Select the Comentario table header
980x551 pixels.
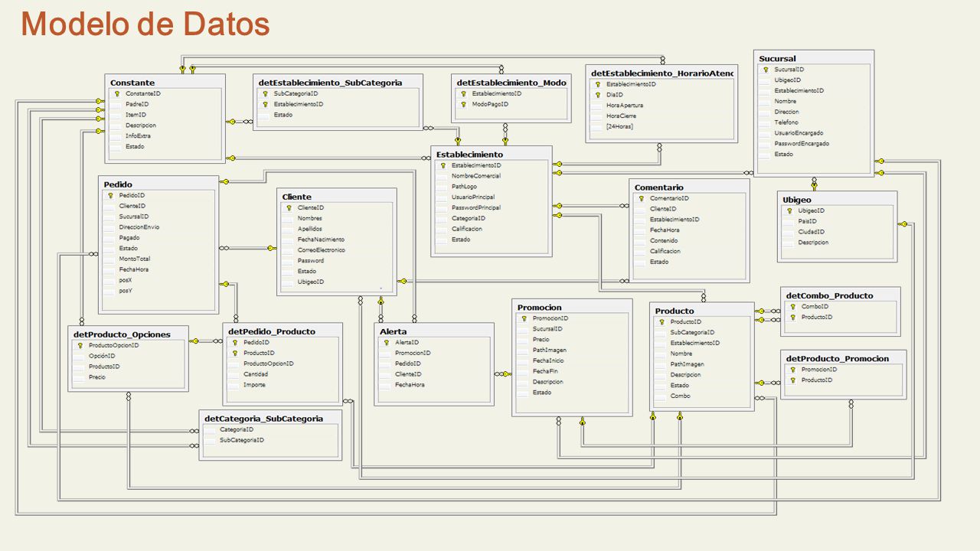click(x=658, y=187)
